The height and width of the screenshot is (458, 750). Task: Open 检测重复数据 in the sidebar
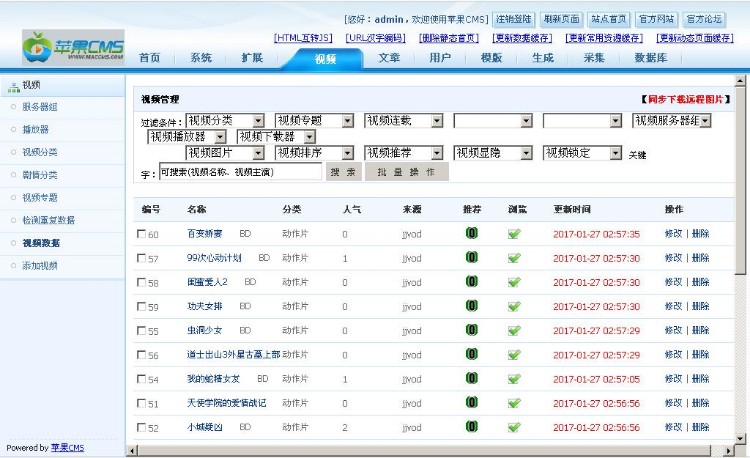coord(48,220)
